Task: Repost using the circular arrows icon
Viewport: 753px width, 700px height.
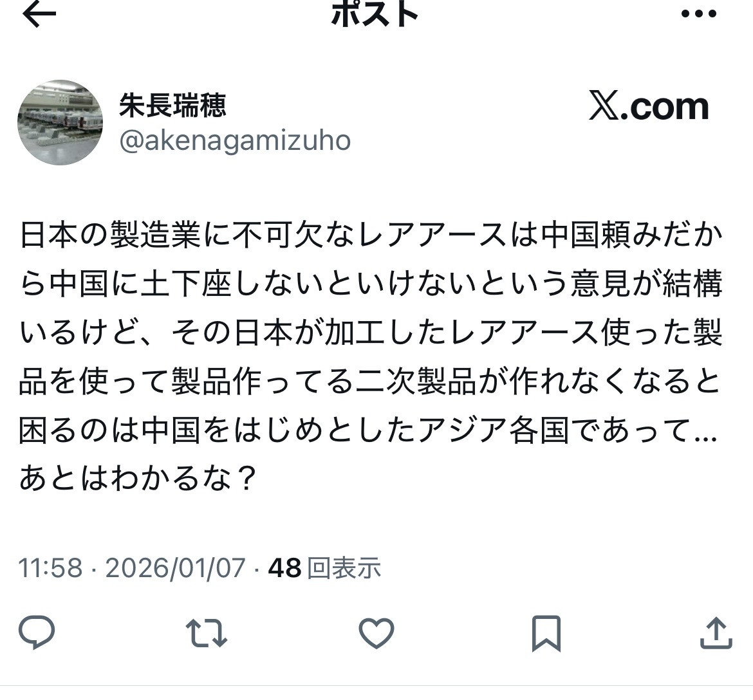Action: [x=207, y=633]
